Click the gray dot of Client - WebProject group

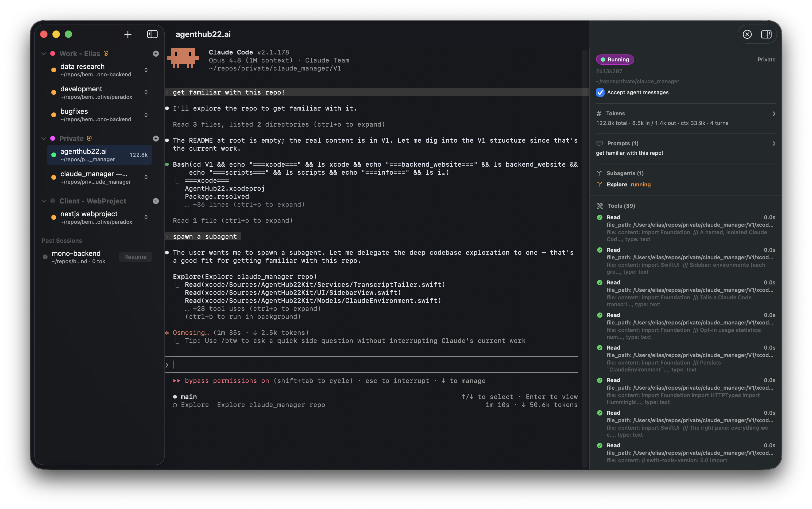pyautogui.click(x=53, y=201)
